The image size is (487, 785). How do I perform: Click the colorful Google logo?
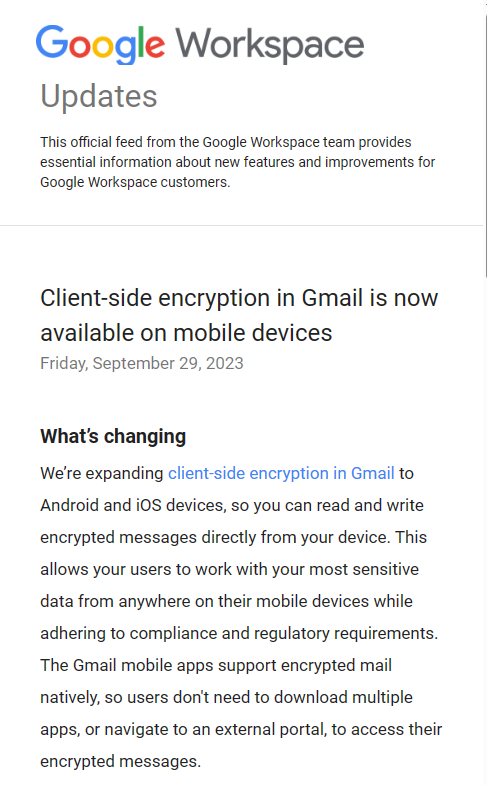[x=100, y=44]
